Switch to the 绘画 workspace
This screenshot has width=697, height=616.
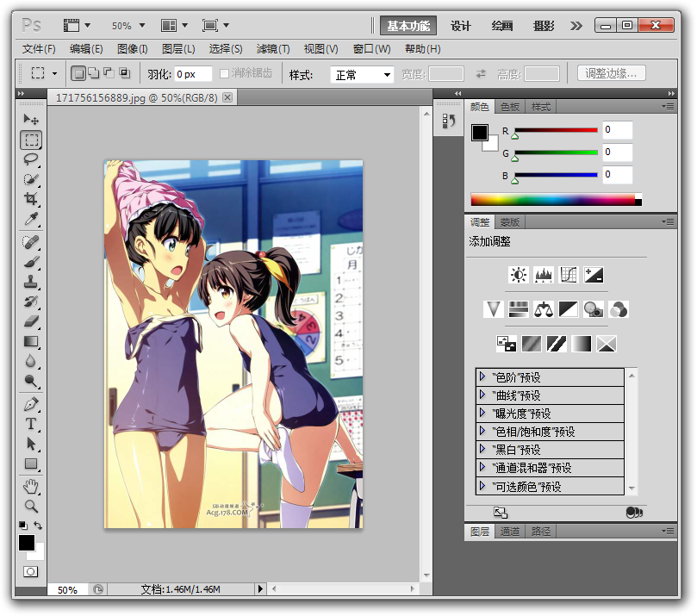[502, 26]
